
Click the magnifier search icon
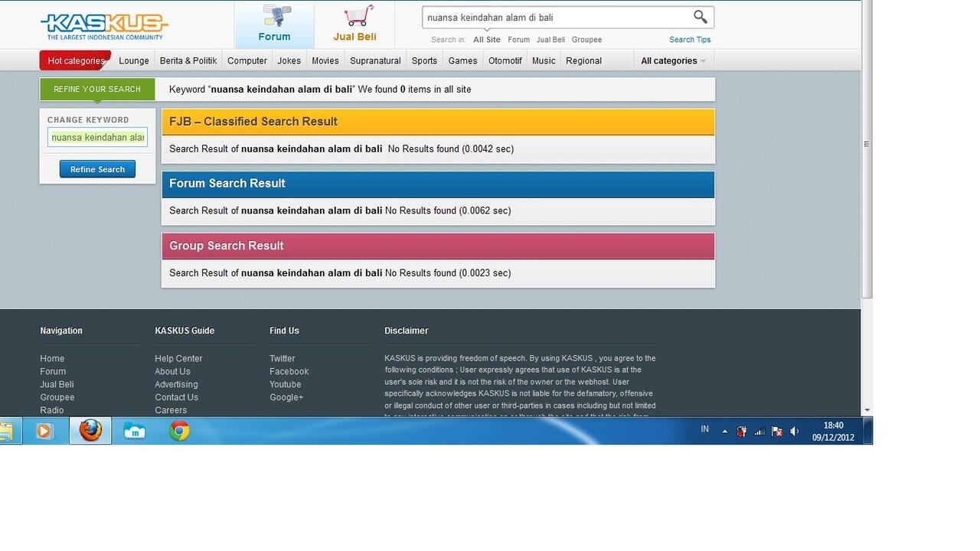[x=701, y=17]
